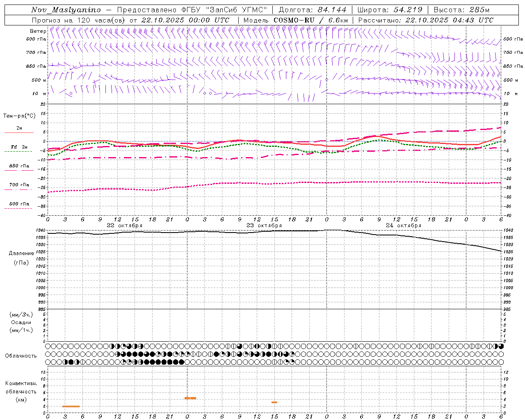Screen dimensions: 525x420
Task: Select "850 гПа" in the temperature legend
Action: click(x=19, y=166)
